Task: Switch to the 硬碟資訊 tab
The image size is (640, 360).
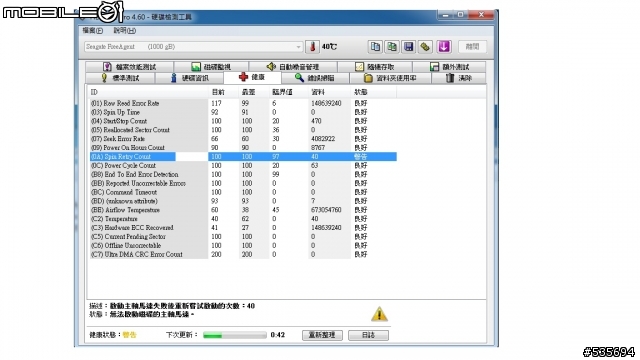Action: [x=189, y=78]
